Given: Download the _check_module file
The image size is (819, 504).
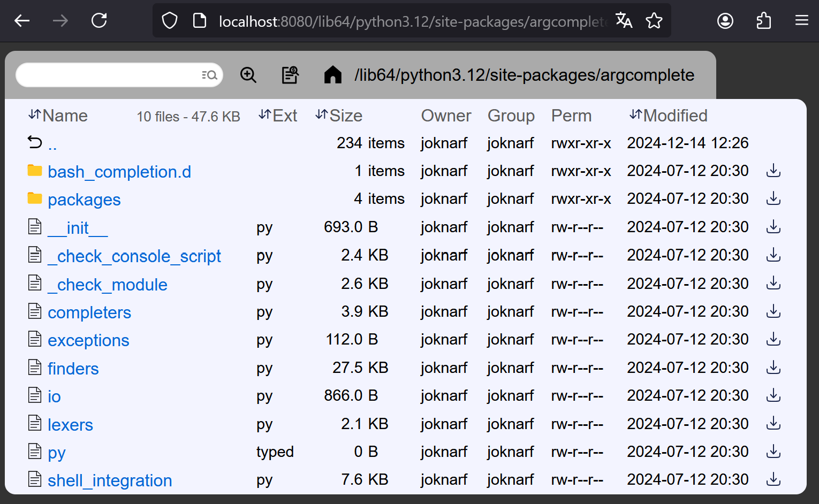Looking at the screenshot, I should [773, 284].
